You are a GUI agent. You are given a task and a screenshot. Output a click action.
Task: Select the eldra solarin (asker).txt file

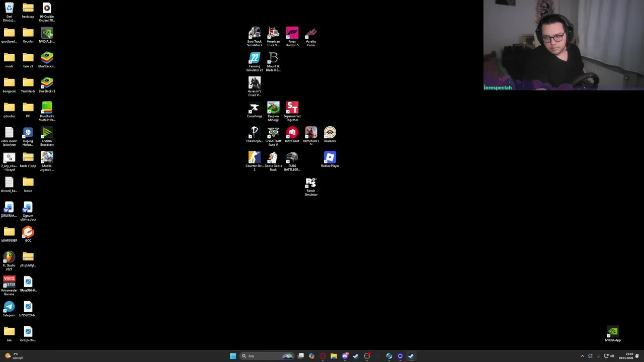click(9, 137)
